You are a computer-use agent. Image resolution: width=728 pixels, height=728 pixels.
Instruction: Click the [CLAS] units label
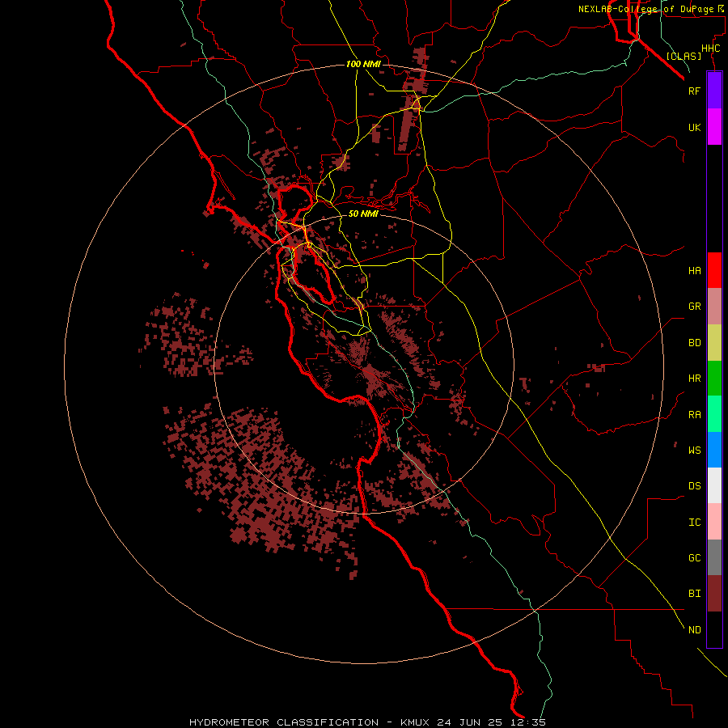(684, 56)
